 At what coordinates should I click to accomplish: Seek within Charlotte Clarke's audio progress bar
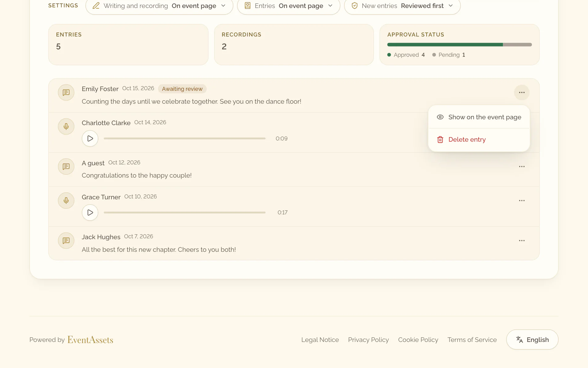pyautogui.click(x=185, y=139)
